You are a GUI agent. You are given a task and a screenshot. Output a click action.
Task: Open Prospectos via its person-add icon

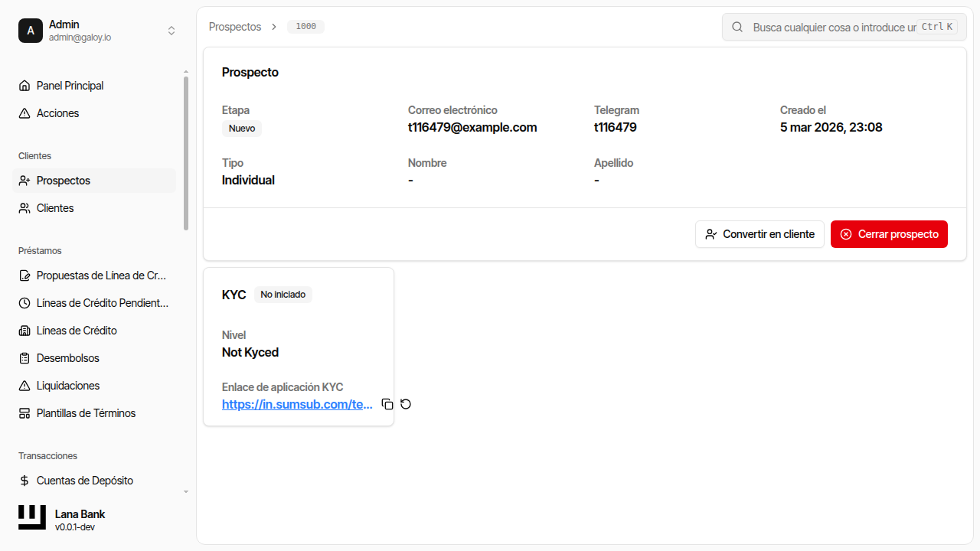(24, 180)
